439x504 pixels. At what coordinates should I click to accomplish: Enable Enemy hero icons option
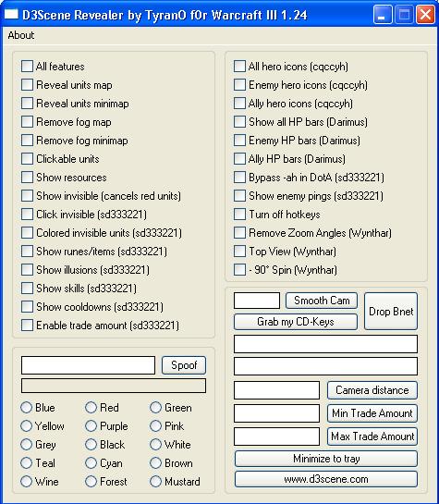click(240, 85)
